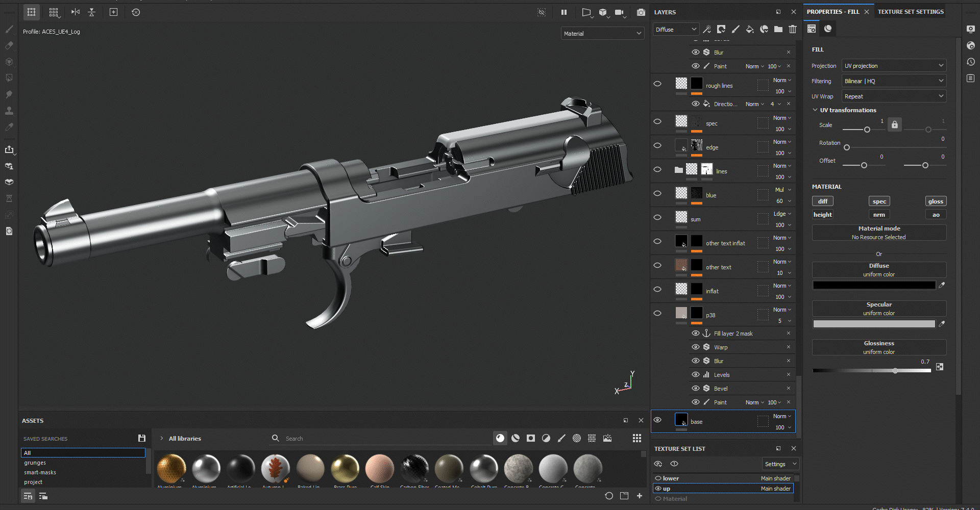The height and width of the screenshot is (510, 980).
Task: Select the Material Picker tool
Action: pyautogui.click(x=9, y=127)
